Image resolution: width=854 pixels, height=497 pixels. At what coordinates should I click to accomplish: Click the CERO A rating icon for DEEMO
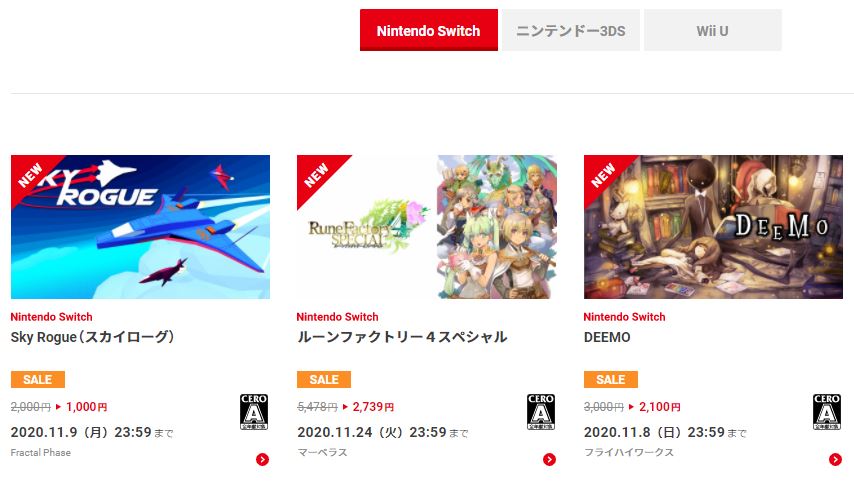click(x=827, y=412)
